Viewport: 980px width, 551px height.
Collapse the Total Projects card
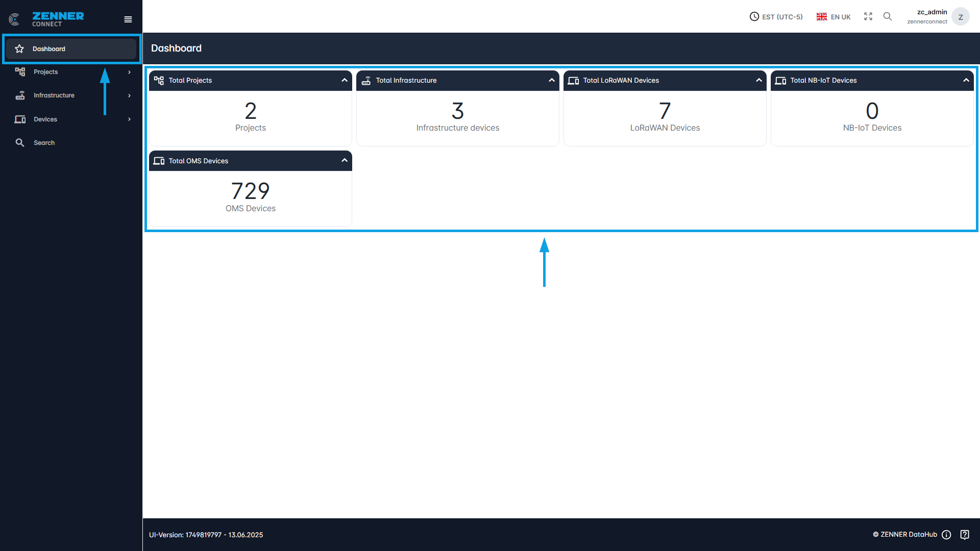pos(345,80)
